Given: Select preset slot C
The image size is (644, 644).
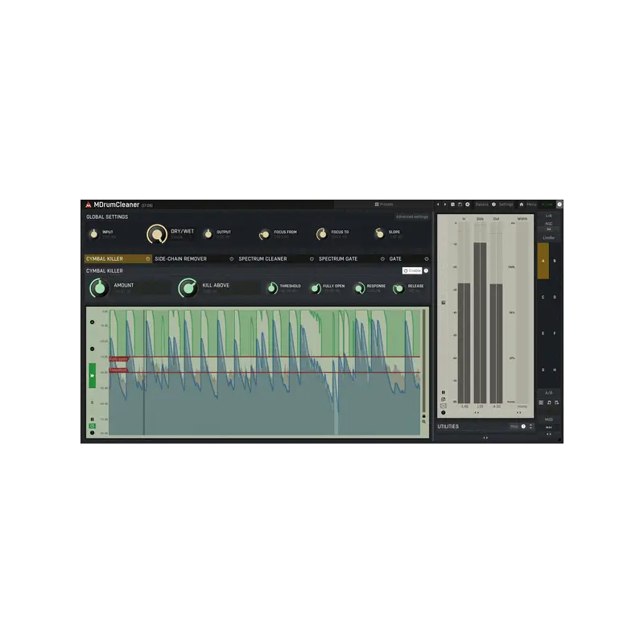Looking at the screenshot, I should click(543, 297).
